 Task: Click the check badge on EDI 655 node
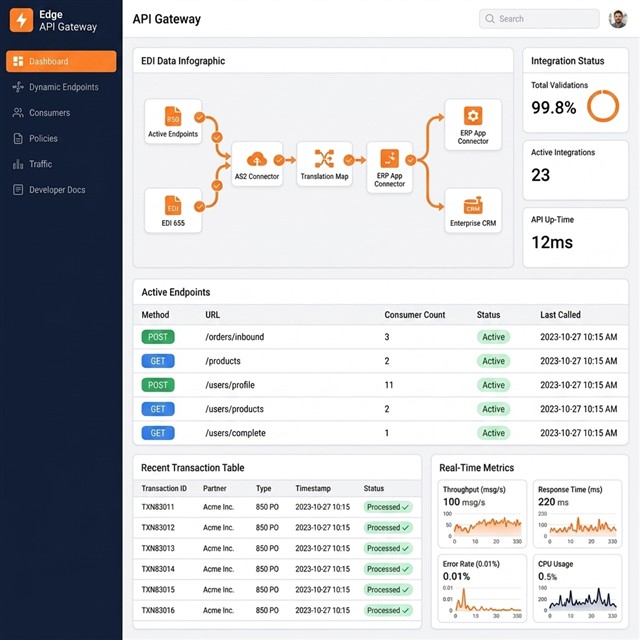click(x=200, y=207)
